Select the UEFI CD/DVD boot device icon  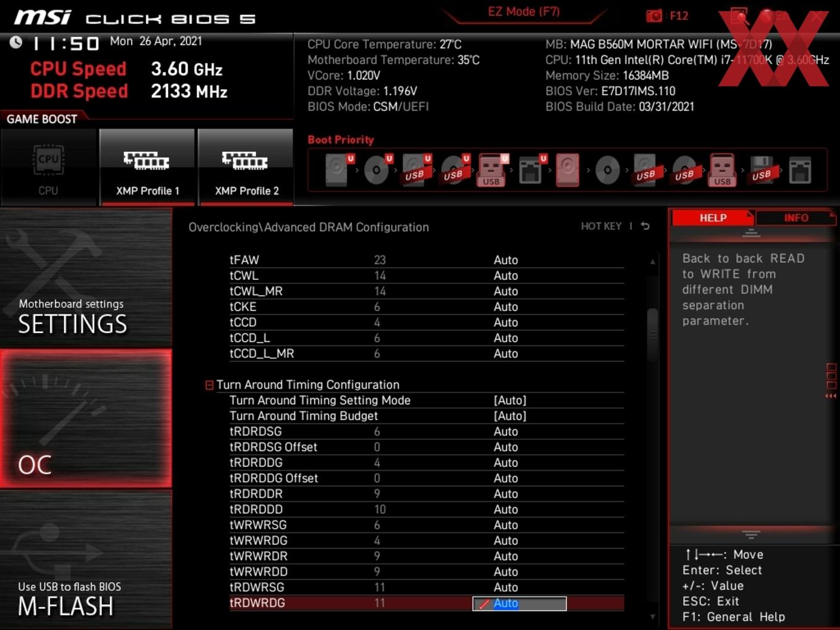click(x=377, y=170)
